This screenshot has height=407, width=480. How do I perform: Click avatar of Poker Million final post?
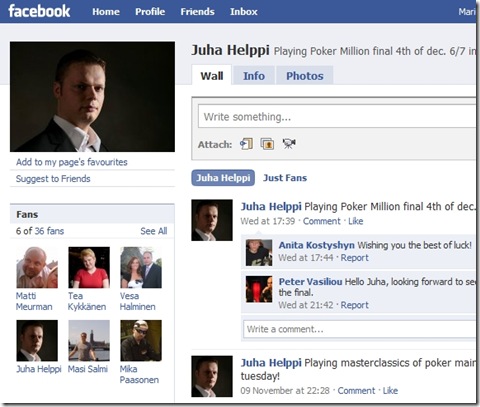pos(212,220)
